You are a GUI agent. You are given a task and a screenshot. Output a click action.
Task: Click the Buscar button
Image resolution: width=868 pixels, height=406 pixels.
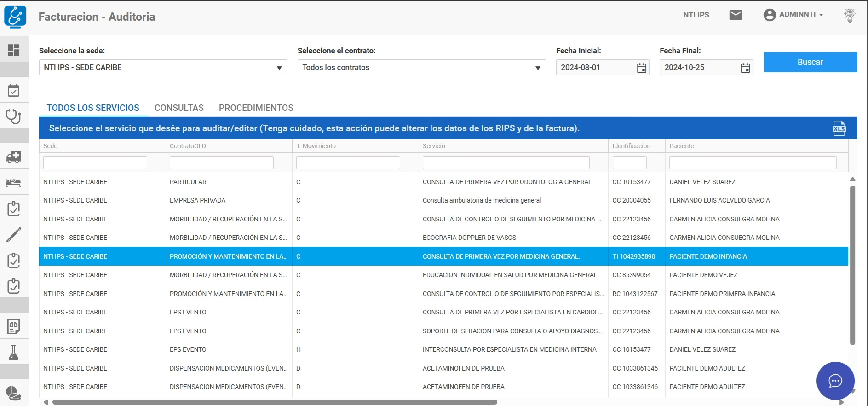click(x=810, y=62)
